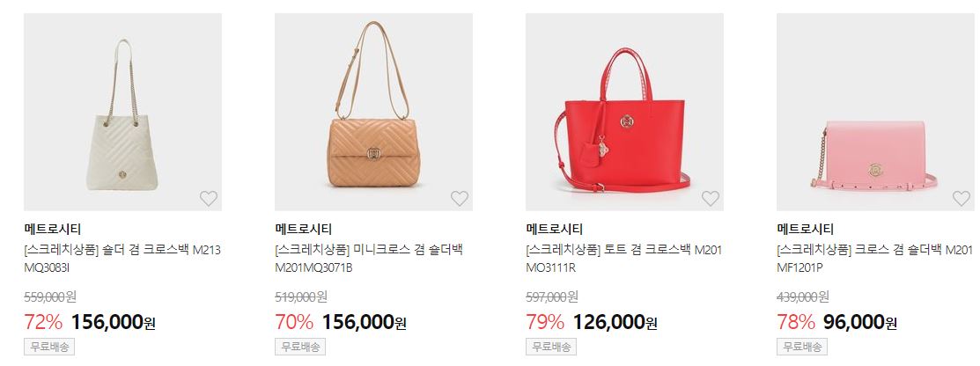Open product M201 MO3111R title link

[624, 259]
